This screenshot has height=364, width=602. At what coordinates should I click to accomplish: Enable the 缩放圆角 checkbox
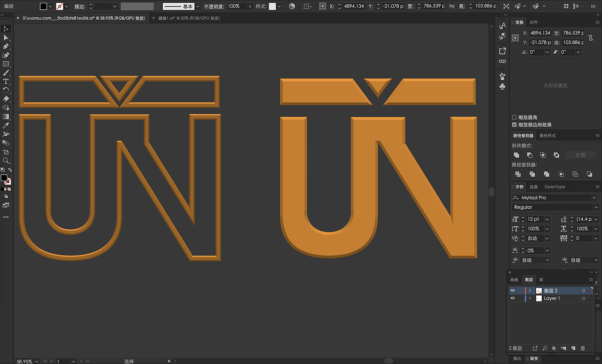click(x=514, y=117)
